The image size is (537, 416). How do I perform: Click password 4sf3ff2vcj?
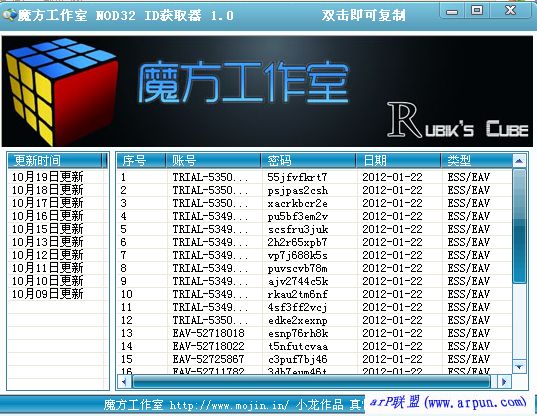[297, 307]
